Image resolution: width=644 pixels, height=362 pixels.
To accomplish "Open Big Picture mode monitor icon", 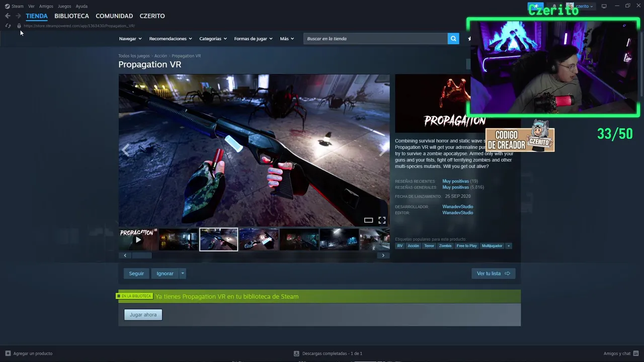I will [x=604, y=6].
